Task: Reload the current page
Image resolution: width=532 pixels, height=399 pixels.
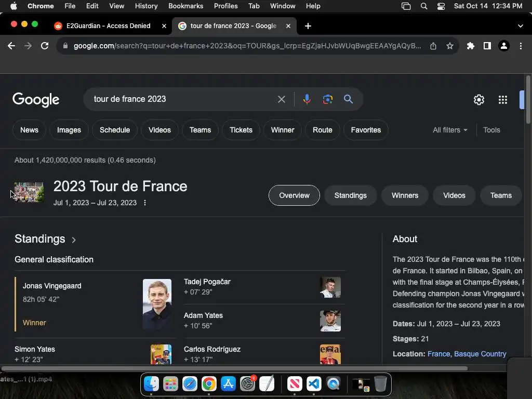Action: click(45, 46)
